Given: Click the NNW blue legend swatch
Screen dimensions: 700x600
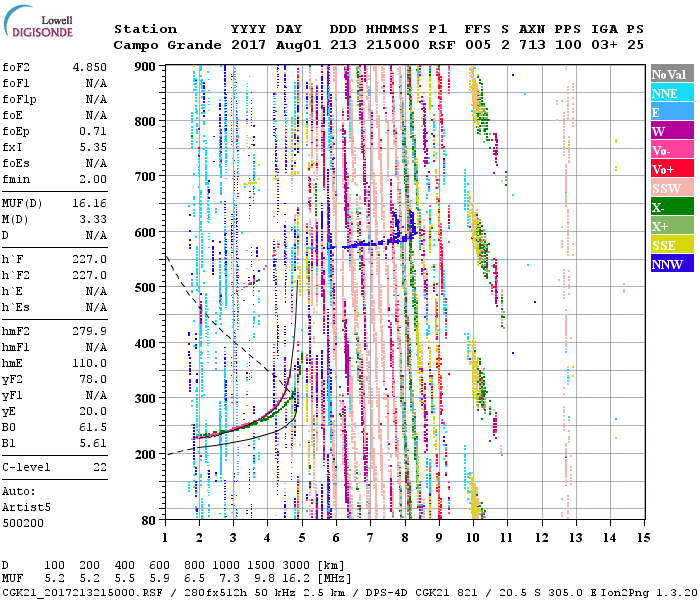Looking at the screenshot, I should point(670,265).
